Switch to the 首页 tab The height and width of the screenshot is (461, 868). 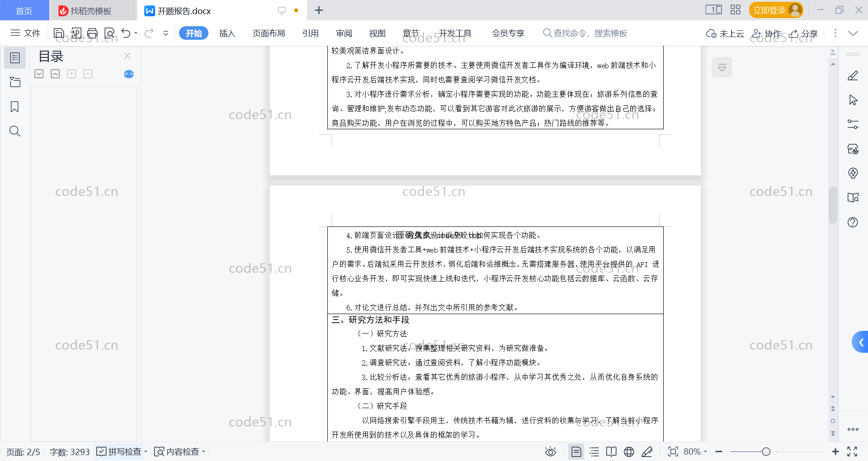pyautogui.click(x=24, y=10)
